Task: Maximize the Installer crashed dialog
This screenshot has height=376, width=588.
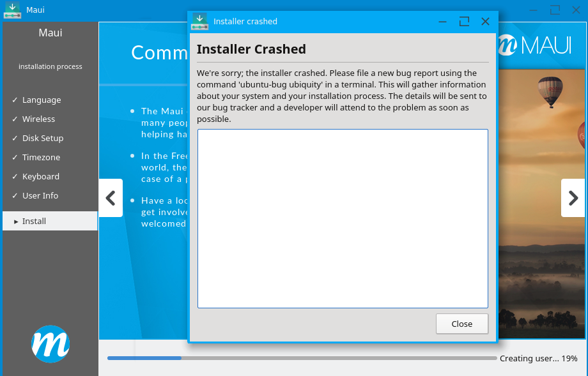Action: tap(464, 21)
